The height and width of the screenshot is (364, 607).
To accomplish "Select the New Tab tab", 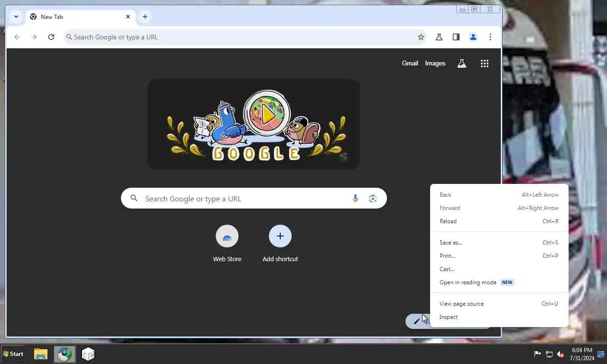I will (80, 17).
